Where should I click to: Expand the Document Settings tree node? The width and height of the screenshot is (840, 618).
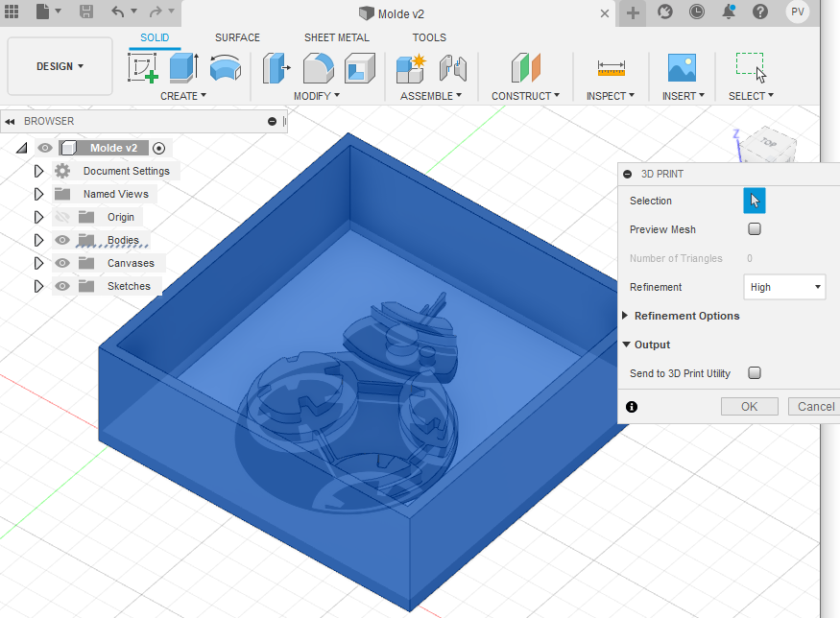coord(38,171)
